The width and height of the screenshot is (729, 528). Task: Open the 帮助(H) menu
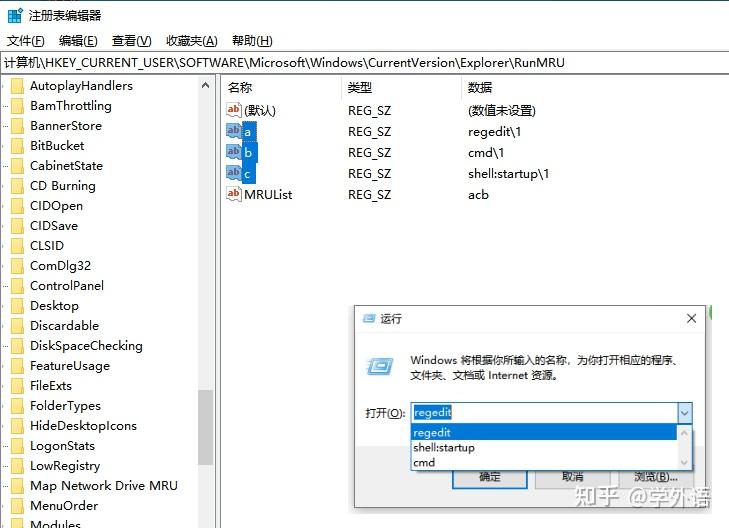252,41
